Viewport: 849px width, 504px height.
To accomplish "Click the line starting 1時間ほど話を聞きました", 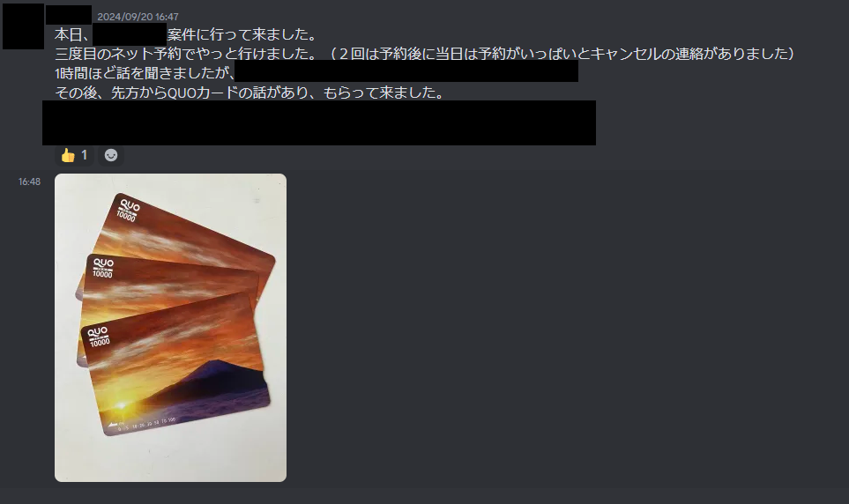I will pos(145,73).
